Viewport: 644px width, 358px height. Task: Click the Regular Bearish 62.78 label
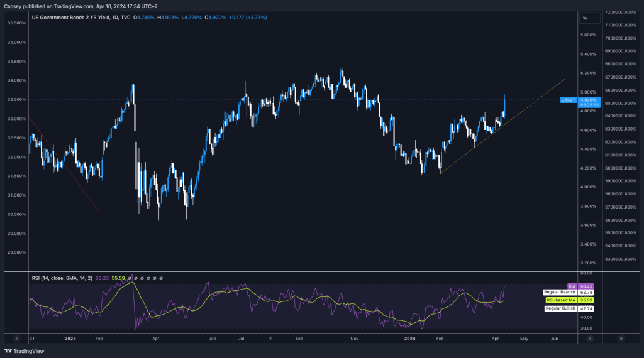coord(569,292)
